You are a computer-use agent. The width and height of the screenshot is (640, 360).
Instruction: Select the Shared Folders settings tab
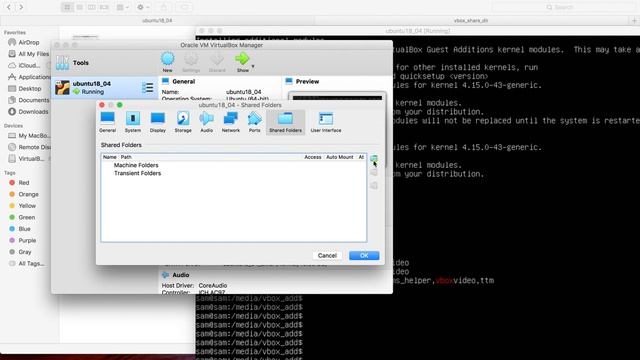pos(285,122)
